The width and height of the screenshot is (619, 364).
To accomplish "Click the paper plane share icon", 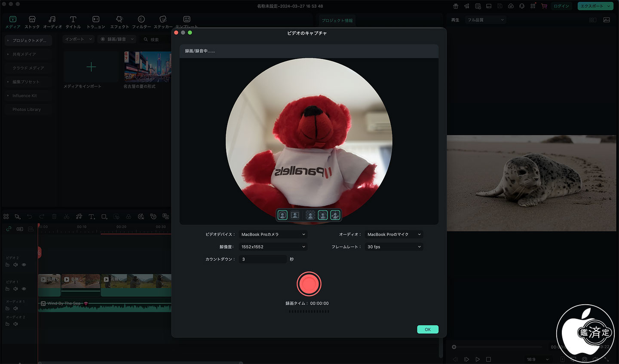I will [466, 6].
